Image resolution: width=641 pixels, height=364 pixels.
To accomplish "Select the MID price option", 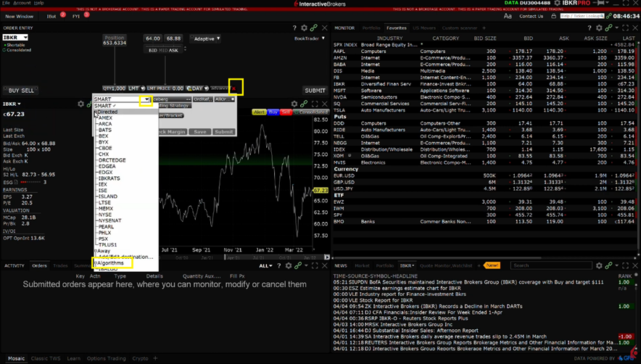I will point(162,50).
